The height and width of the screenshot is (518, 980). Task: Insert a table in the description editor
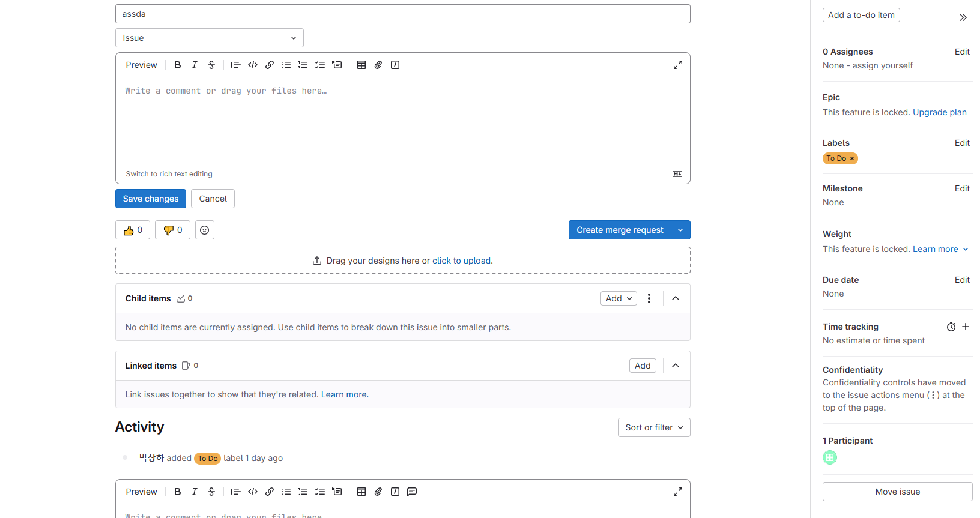pos(361,65)
